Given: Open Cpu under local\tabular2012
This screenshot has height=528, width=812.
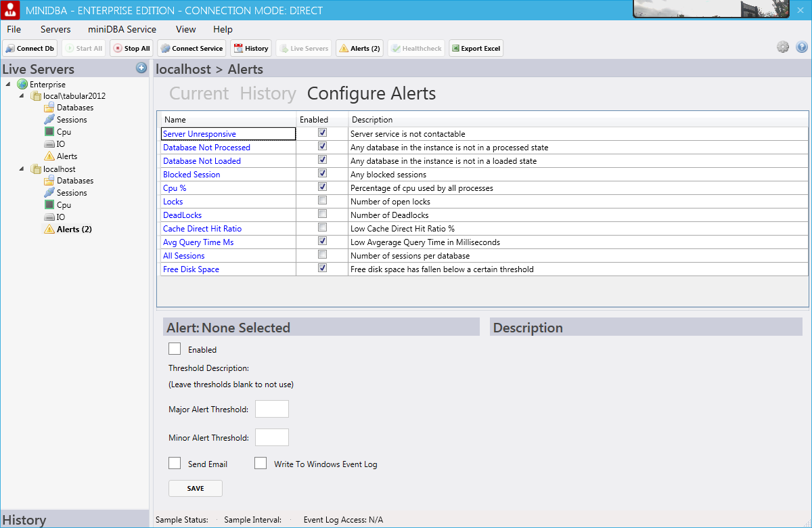Looking at the screenshot, I should coord(58,132).
